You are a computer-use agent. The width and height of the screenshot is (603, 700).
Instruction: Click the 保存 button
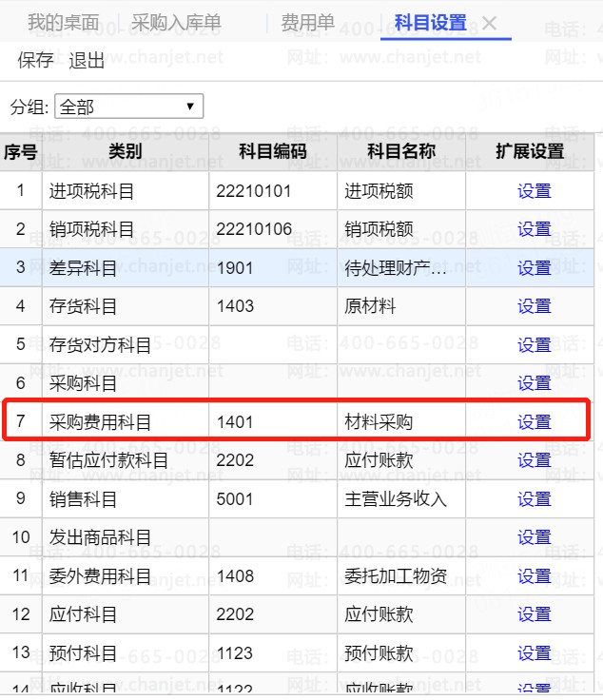point(35,61)
